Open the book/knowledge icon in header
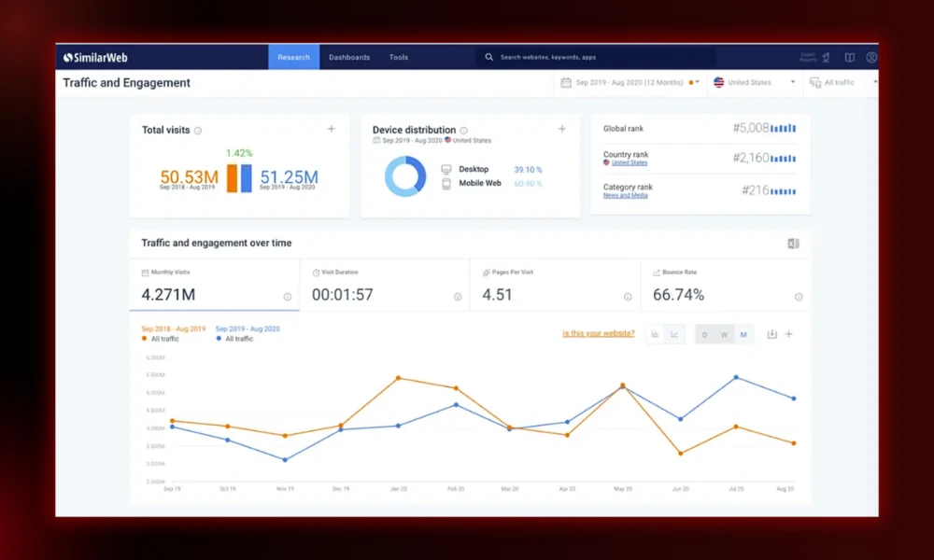 point(849,57)
